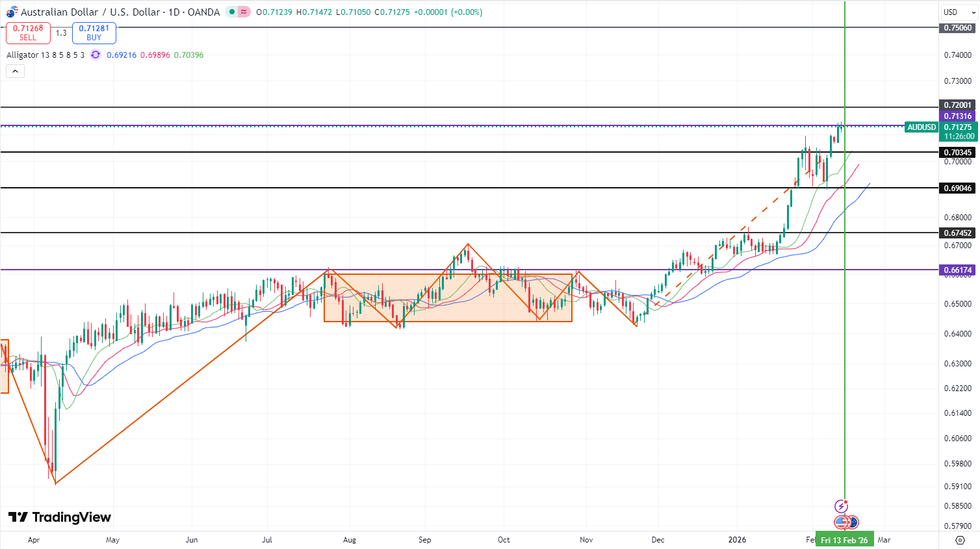Click the AUD/USD flag symbol icon
This screenshot has width=980, height=549.
[x=12, y=12]
